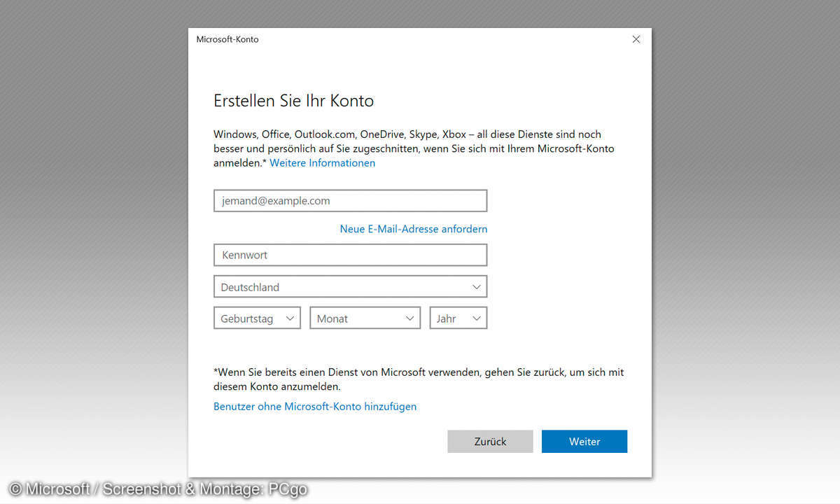The image size is (840, 504).
Task: Open the Monat month dropdown
Action: pyautogui.click(x=365, y=318)
